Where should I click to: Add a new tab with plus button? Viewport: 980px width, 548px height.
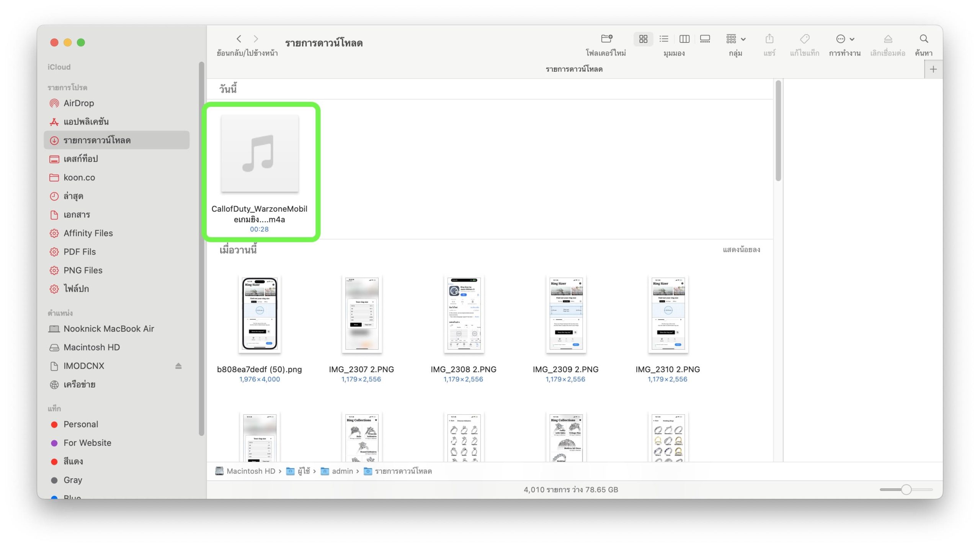933,69
